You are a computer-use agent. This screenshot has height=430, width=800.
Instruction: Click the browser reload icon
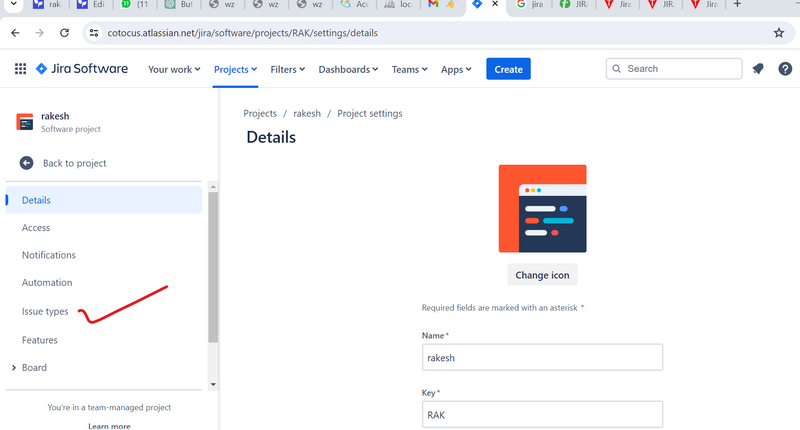click(65, 33)
